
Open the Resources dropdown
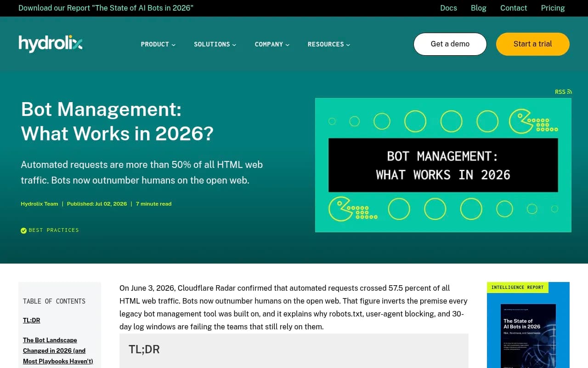tap(329, 45)
